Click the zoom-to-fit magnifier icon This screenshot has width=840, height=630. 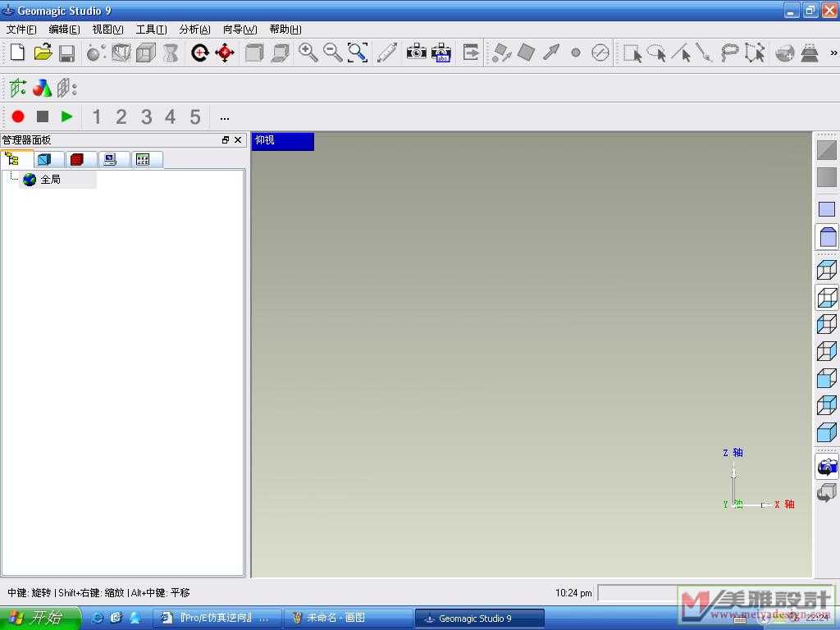(x=358, y=52)
